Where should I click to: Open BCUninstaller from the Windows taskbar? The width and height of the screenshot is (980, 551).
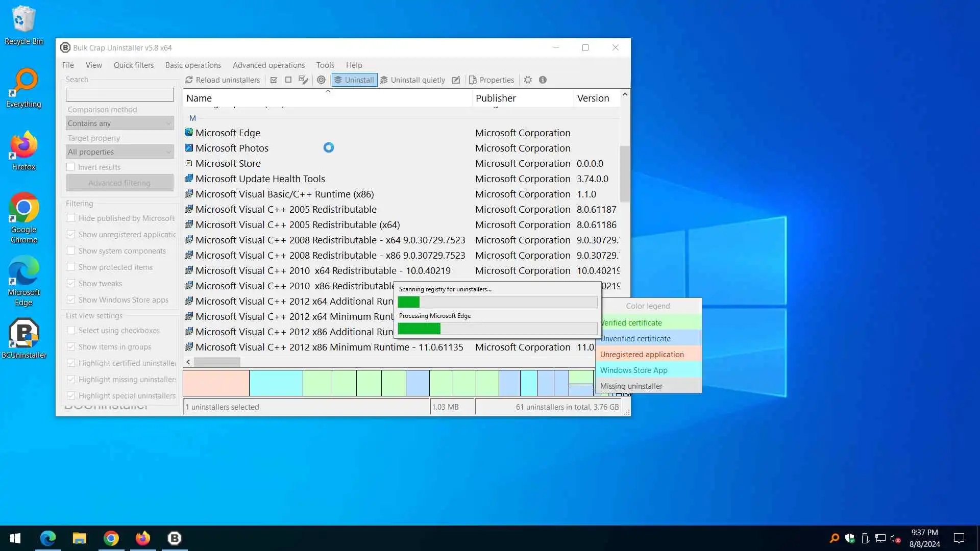175,538
